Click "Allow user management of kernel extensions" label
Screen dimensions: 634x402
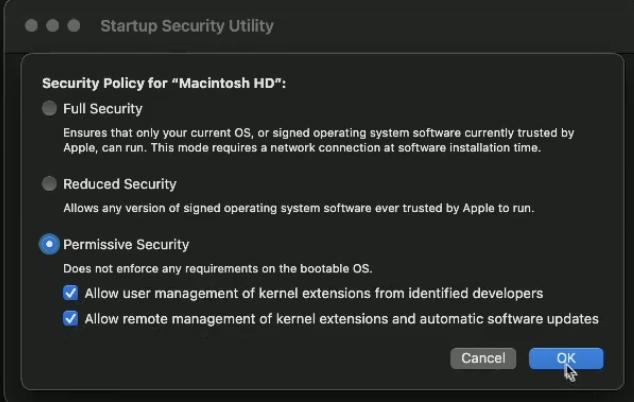click(x=313, y=293)
